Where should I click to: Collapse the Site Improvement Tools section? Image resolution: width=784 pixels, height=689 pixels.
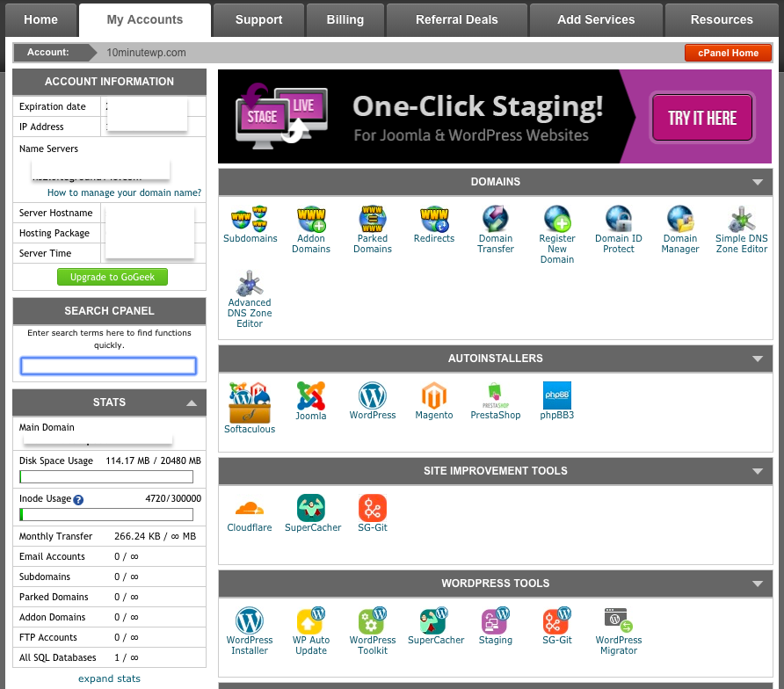[x=758, y=471]
